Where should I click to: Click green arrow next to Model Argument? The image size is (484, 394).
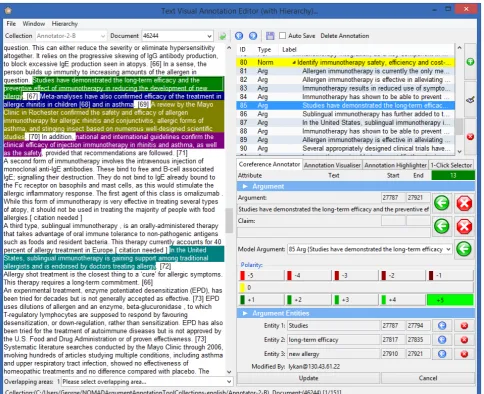click(x=464, y=249)
